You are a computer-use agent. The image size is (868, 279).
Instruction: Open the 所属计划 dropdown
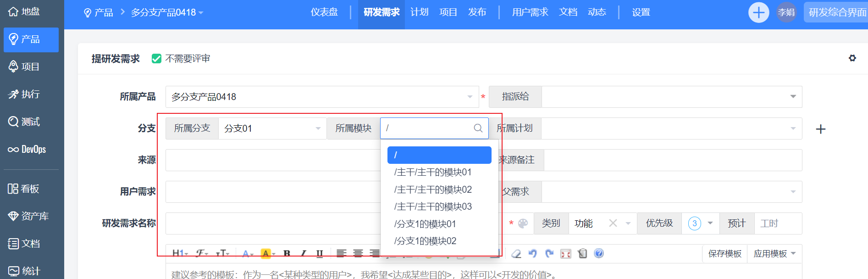(x=672, y=128)
